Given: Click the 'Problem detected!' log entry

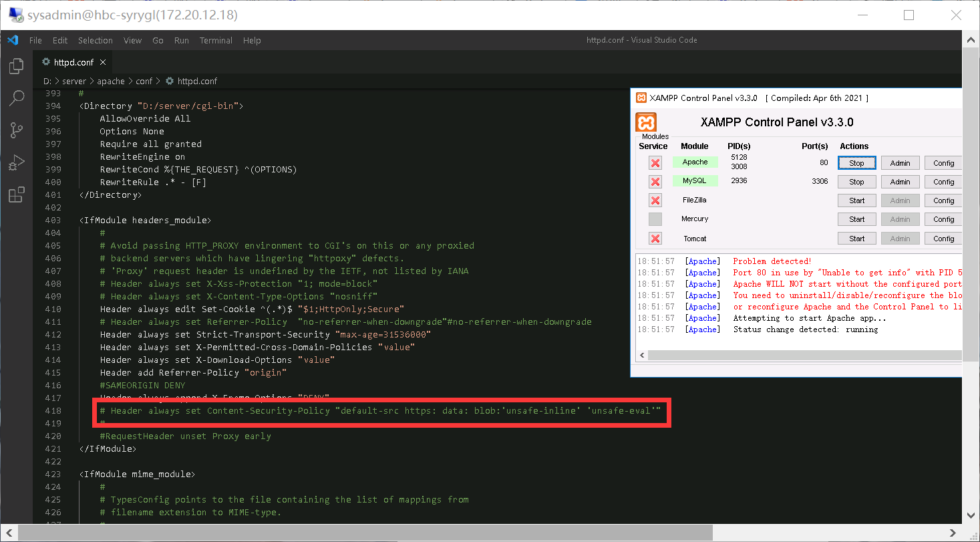Looking at the screenshot, I should [x=772, y=261].
